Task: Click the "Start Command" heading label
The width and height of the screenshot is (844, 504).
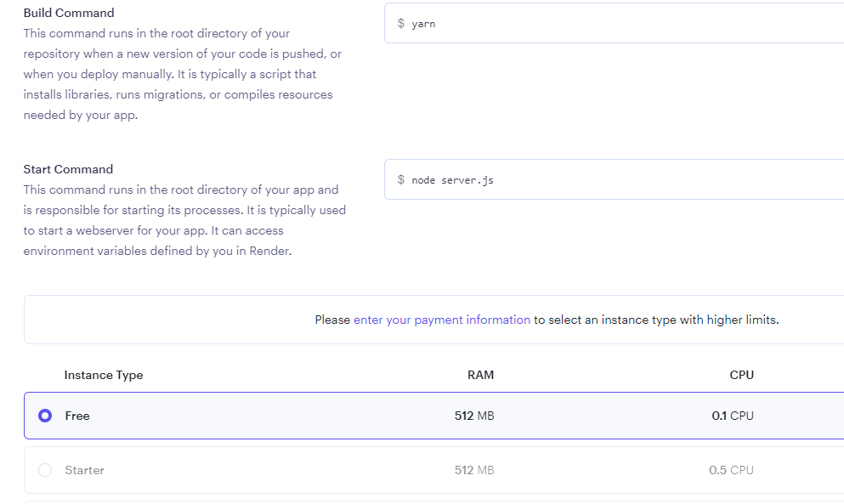Action: (x=68, y=169)
